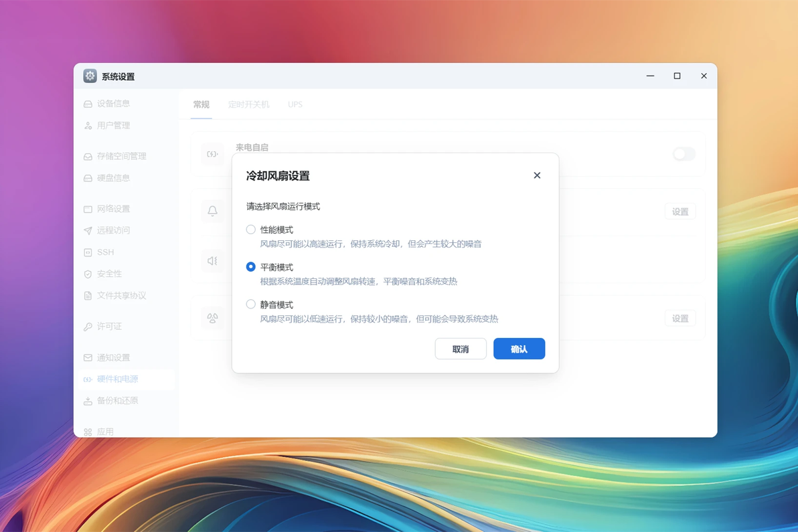
Task: Open the 常规 tab
Action: tap(201, 104)
